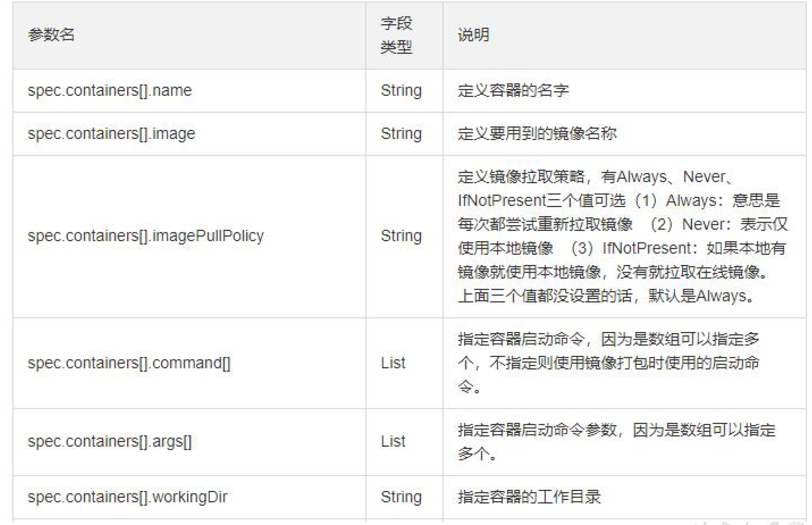Click description 定义要用到的镜像名称

pyautogui.click(x=537, y=134)
